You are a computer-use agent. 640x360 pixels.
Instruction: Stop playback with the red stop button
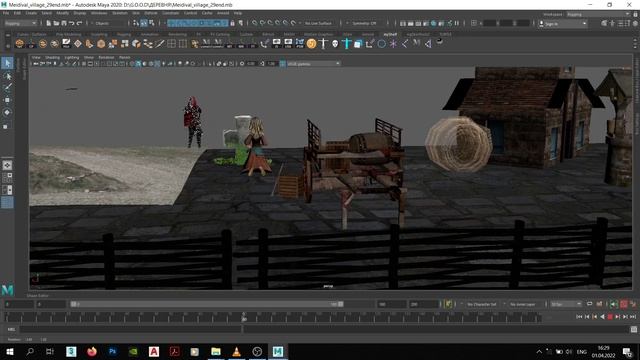(x=610, y=317)
